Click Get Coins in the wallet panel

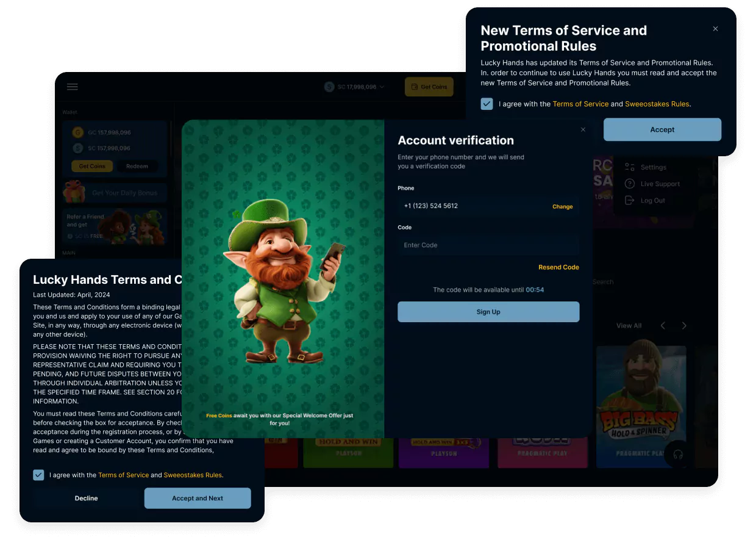coord(92,166)
